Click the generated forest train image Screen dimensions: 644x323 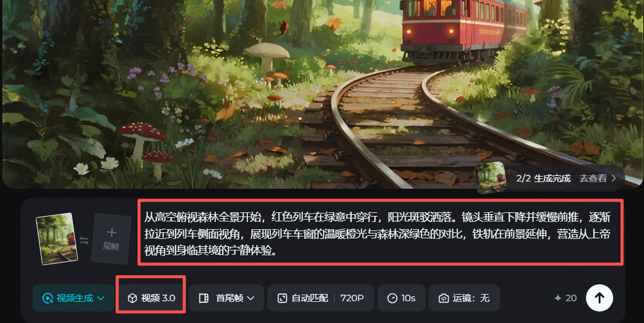click(x=322, y=94)
